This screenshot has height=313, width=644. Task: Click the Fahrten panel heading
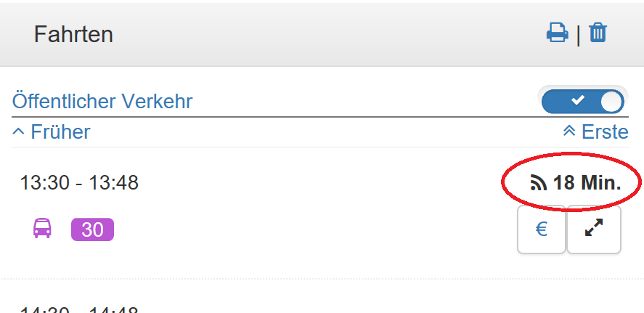click(73, 35)
